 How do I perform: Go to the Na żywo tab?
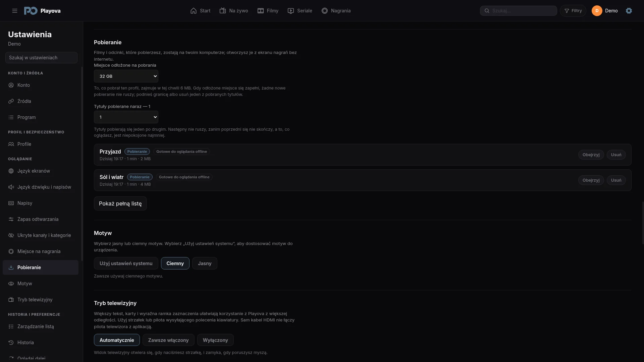(x=234, y=11)
